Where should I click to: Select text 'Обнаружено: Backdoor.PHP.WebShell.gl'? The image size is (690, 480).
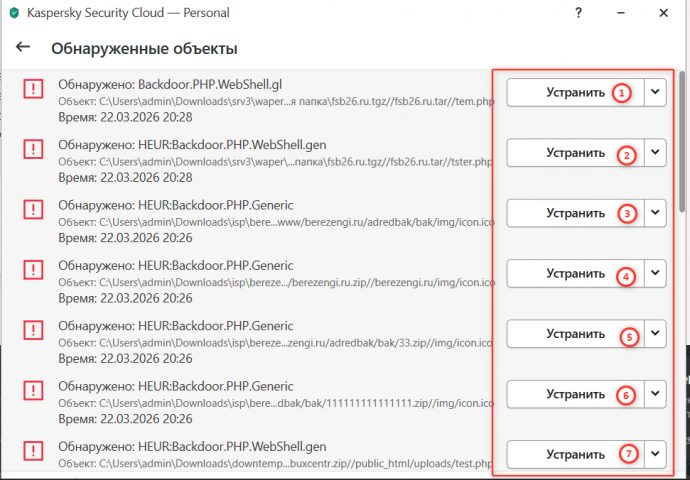click(170, 84)
